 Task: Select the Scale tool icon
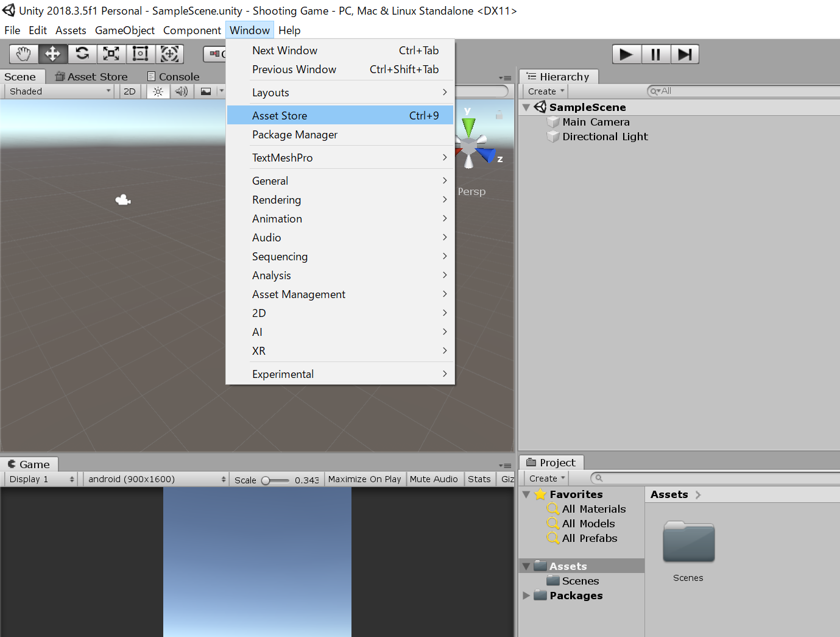click(111, 54)
